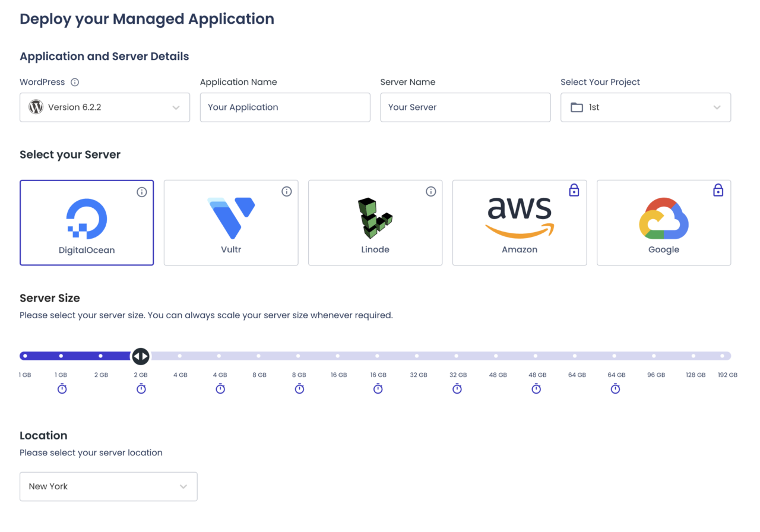760x532 pixels.
Task: Click the stopwatch icon under 32 GB
Action: tap(457, 388)
